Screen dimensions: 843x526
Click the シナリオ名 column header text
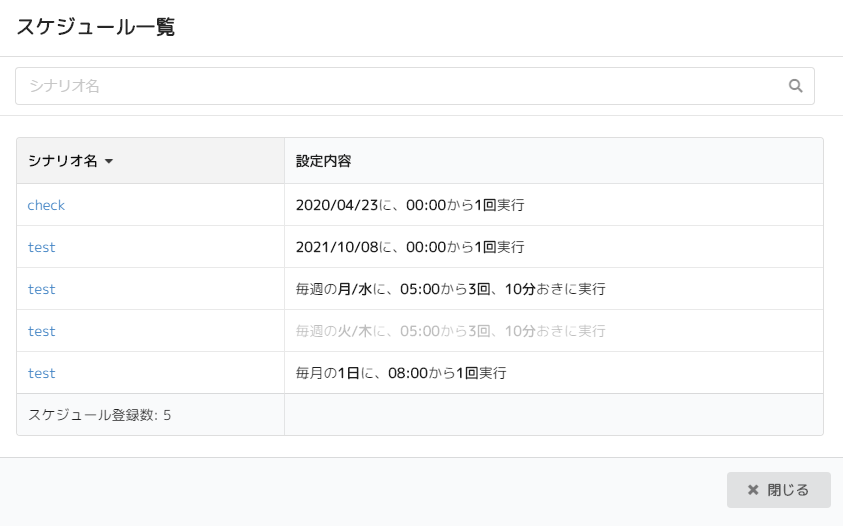click(x=62, y=161)
